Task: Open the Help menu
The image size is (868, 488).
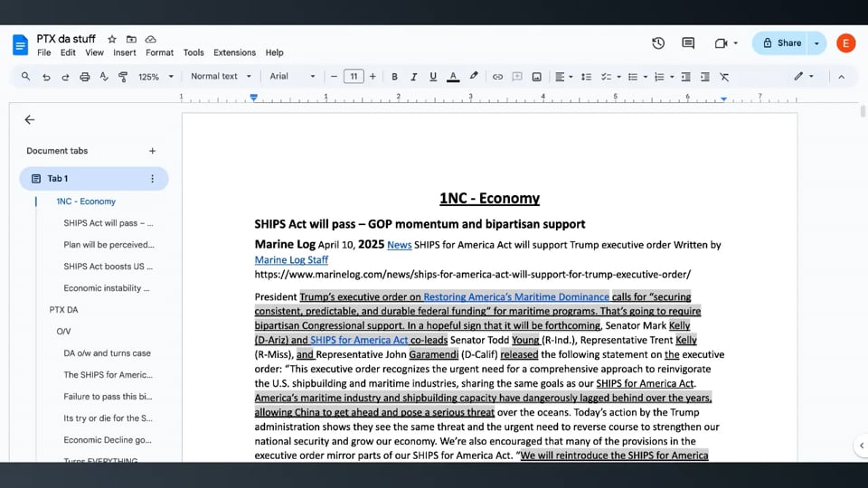Action: pos(274,52)
